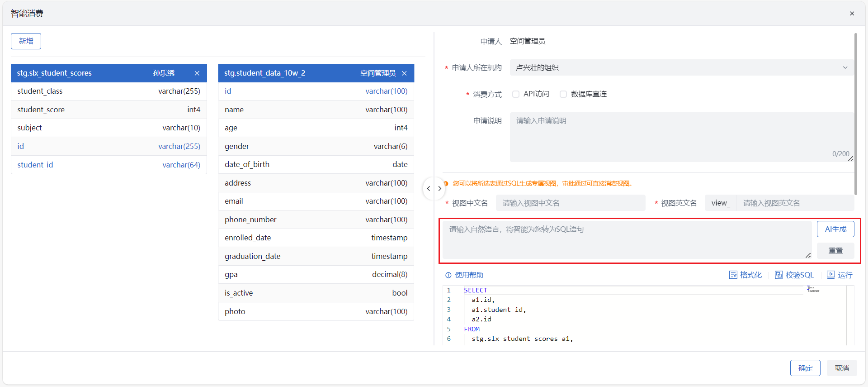Select the enrolled_date column row
Image resolution: width=868 pixels, height=387 pixels.
(316, 238)
